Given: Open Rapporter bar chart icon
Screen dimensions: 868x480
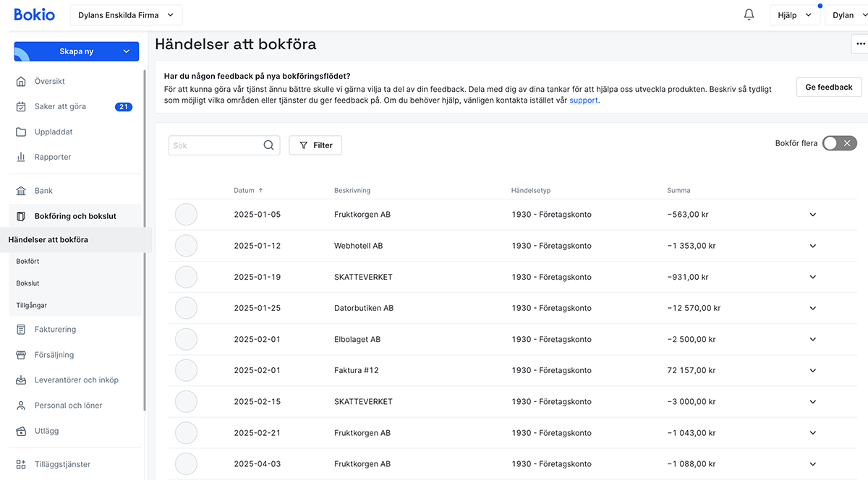Looking at the screenshot, I should tap(21, 157).
